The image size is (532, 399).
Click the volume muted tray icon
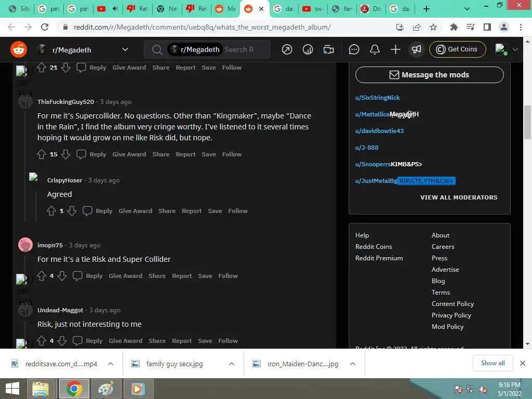[484, 389]
